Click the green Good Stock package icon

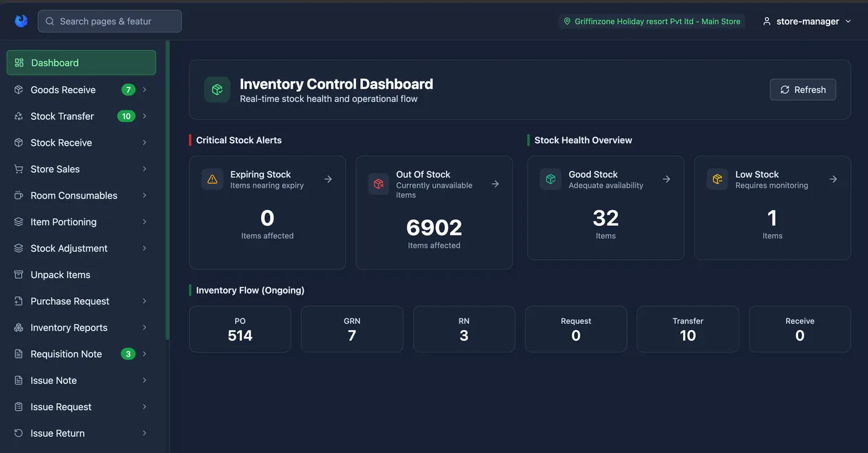coord(550,179)
